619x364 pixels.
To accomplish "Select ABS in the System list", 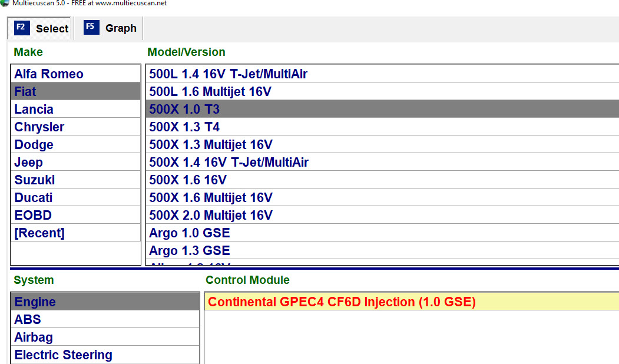I will [28, 320].
